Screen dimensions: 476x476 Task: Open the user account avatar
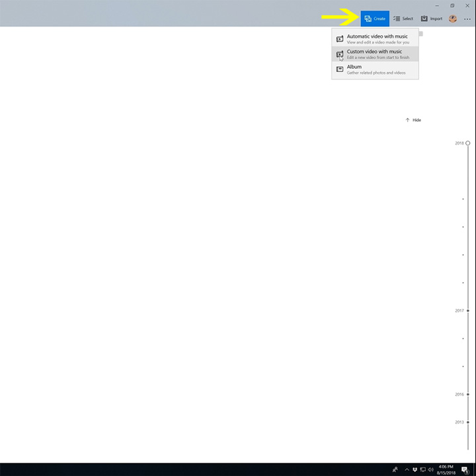(x=453, y=19)
